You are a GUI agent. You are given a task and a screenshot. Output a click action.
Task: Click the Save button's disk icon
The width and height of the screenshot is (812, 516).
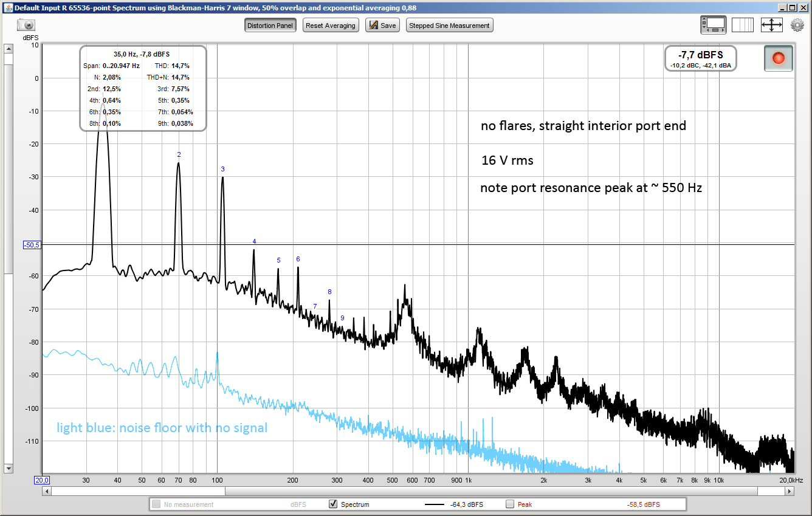point(373,26)
